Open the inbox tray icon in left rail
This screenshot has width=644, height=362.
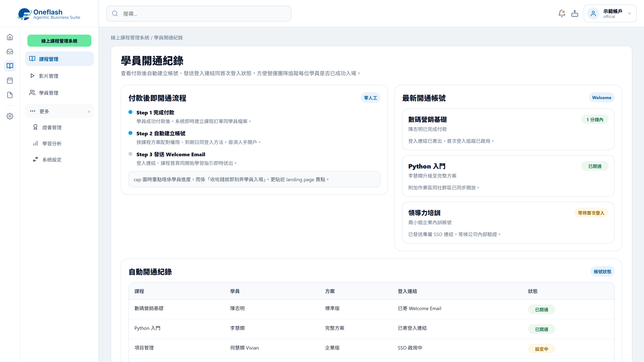(x=10, y=51)
